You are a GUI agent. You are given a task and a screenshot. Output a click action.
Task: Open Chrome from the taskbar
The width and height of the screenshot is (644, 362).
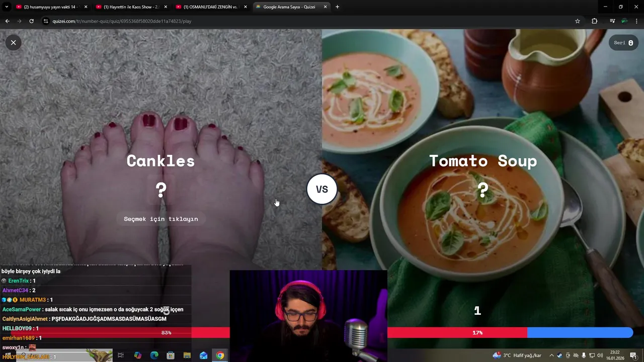click(x=220, y=355)
